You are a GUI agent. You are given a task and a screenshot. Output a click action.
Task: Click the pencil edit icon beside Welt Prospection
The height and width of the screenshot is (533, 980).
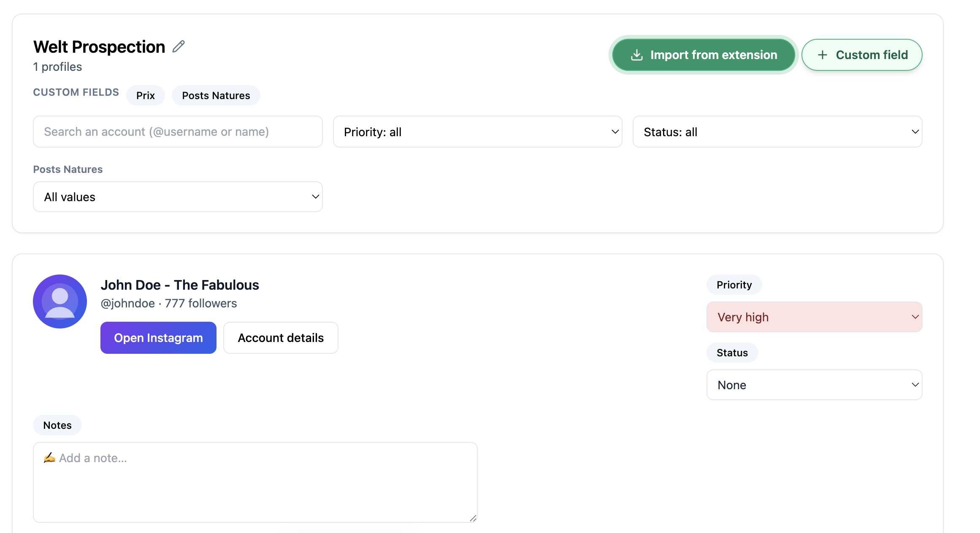tap(179, 46)
